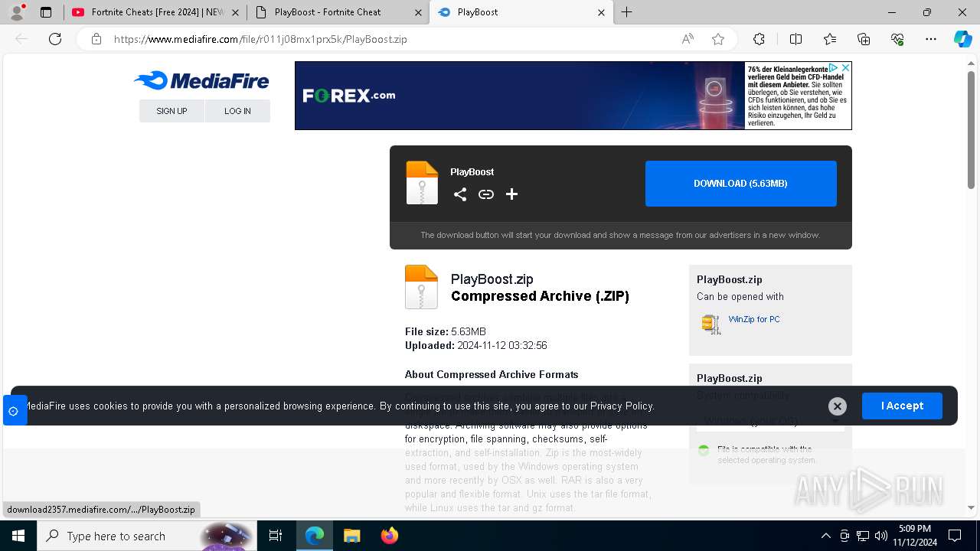Viewport: 980px width, 551px height.
Task: Open the operating system compatibility dropdown
Action: pos(770,421)
